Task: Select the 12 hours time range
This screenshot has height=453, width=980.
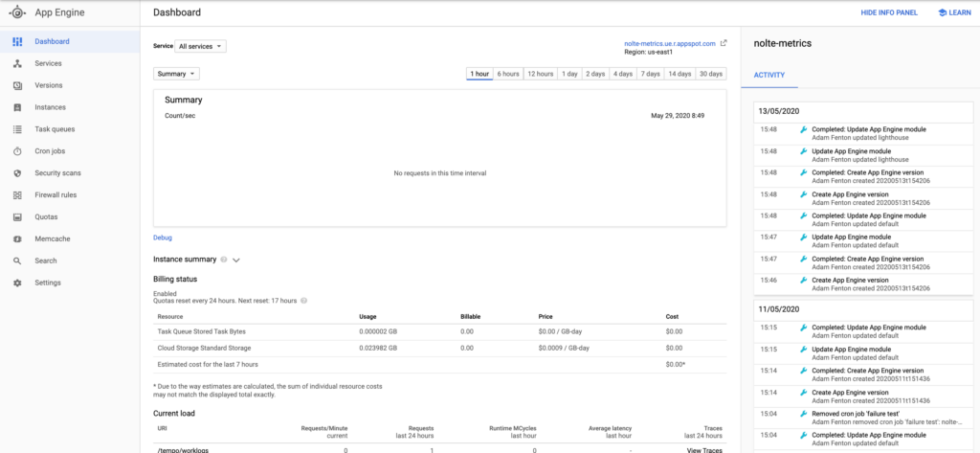Action: [x=540, y=74]
